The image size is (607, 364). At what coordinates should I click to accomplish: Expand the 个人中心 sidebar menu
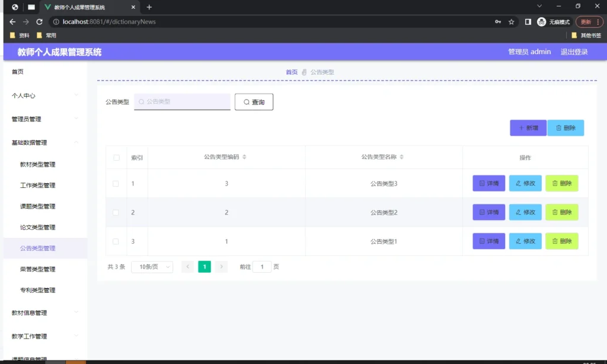tap(43, 95)
